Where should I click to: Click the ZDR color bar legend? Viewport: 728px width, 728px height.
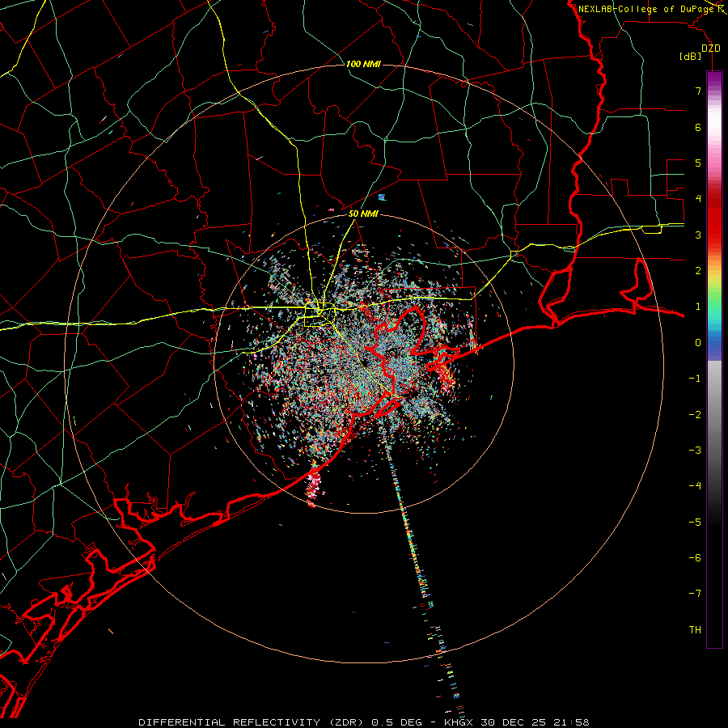point(714,359)
